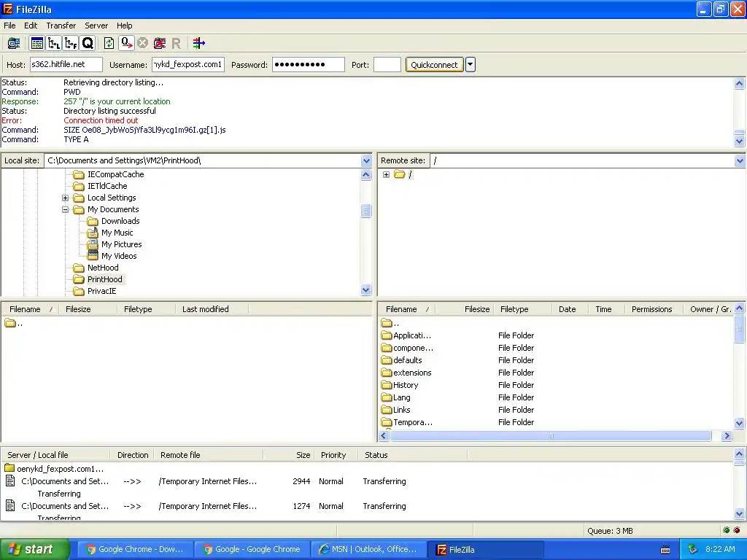Select the remote extensions folder
This screenshot has width=747, height=560.
click(412, 373)
